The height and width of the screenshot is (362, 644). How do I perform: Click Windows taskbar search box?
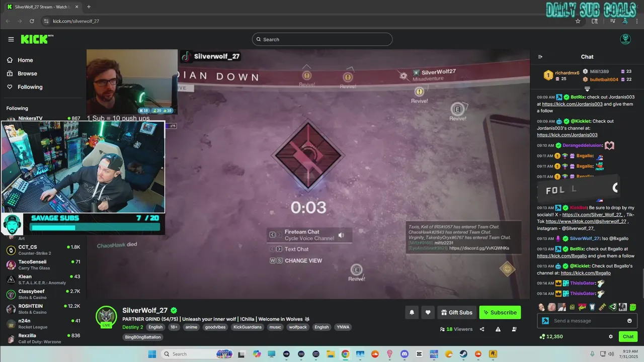point(197,354)
